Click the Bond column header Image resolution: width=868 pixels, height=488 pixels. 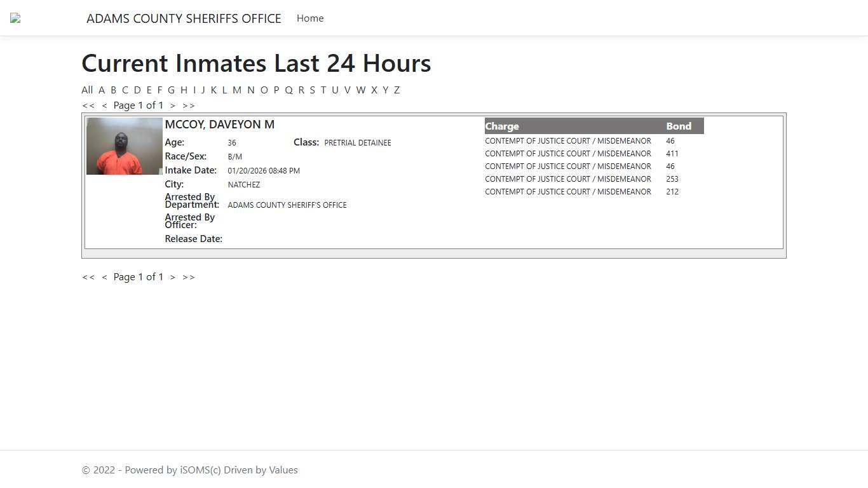pos(678,126)
